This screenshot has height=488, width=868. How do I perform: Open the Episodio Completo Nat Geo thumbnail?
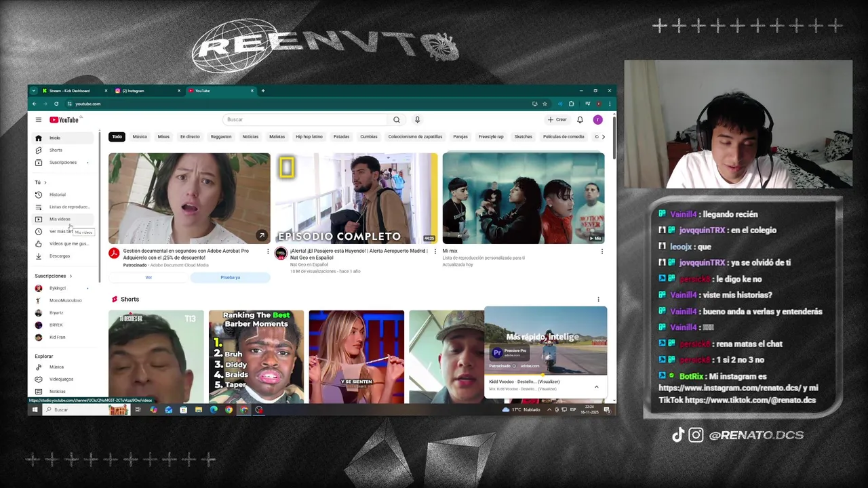coord(357,198)
